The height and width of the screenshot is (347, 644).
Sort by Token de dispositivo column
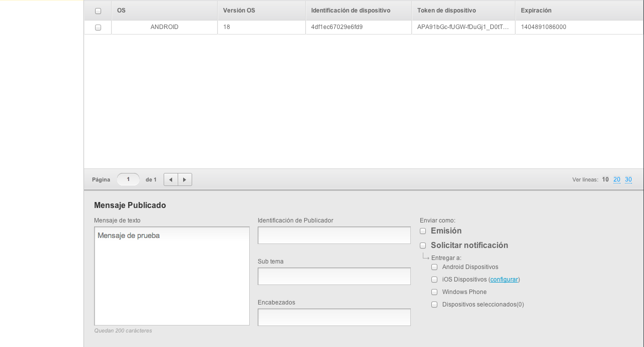pyautogui.click(x=463, y=10)
